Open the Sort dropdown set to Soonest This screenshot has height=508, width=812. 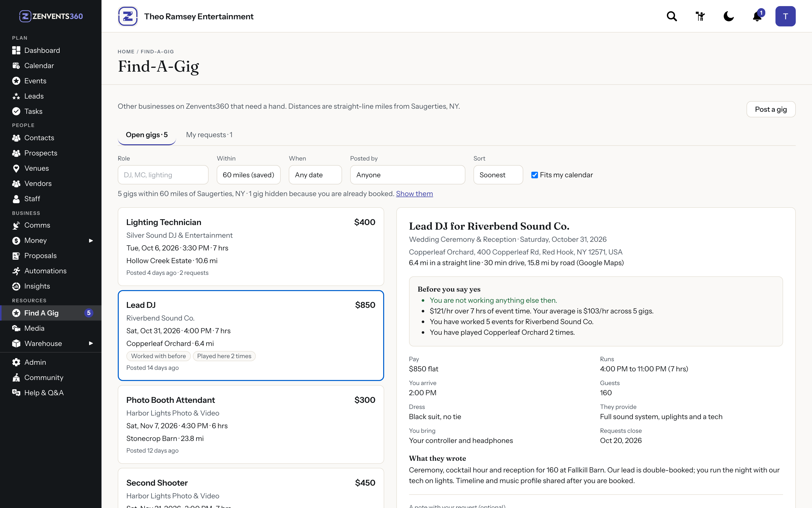(x=498, y=175)
